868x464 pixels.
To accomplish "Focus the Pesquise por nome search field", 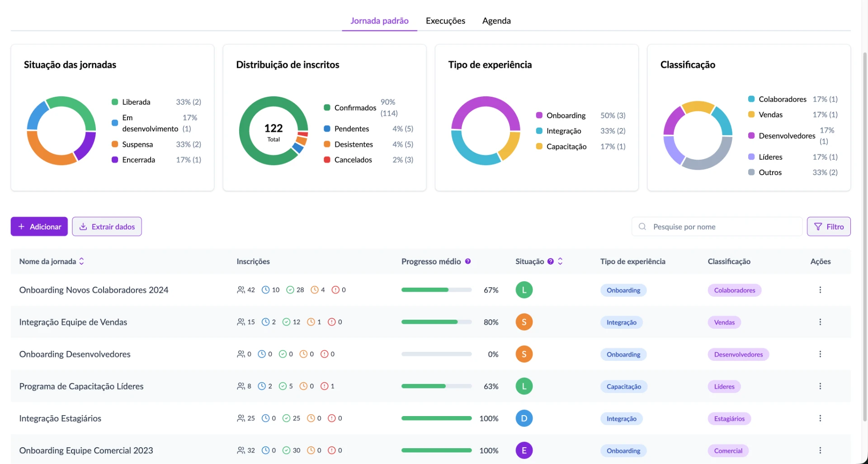I will click(x=717, y=227).
